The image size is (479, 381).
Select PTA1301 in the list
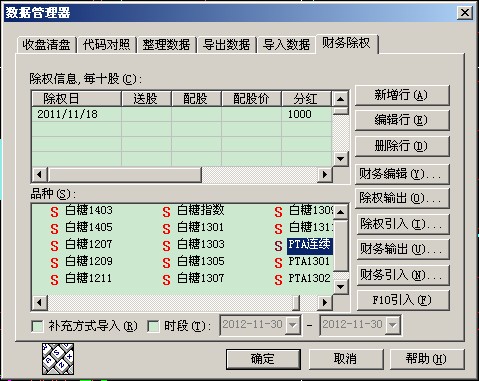tap(309, 261)
